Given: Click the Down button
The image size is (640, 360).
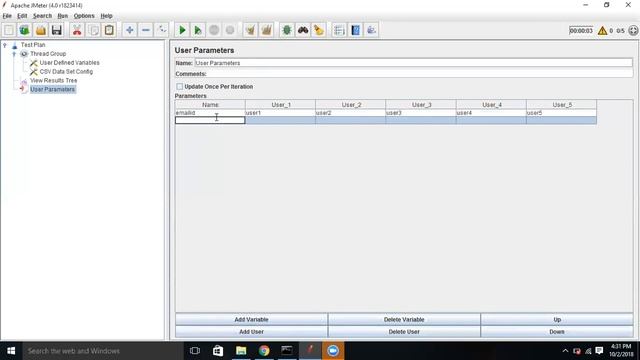Looking at the screenshot, I should coord(557,332).
